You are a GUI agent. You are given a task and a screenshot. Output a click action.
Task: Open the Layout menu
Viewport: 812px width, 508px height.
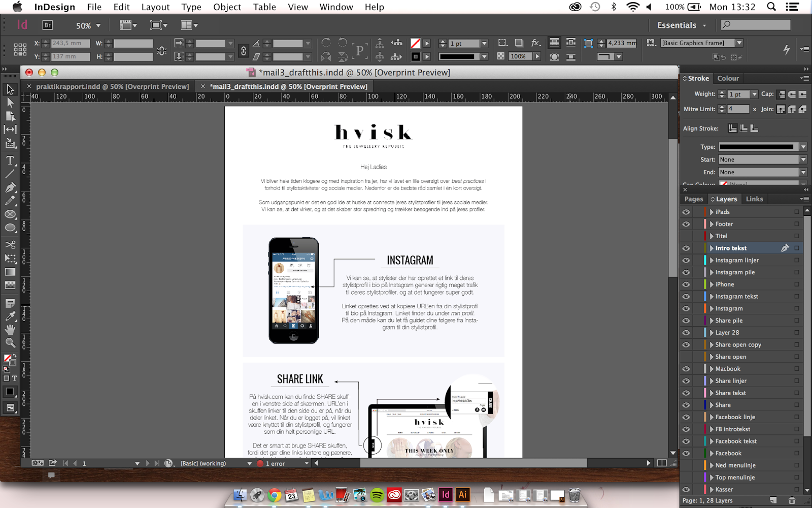tap(155, 7)
